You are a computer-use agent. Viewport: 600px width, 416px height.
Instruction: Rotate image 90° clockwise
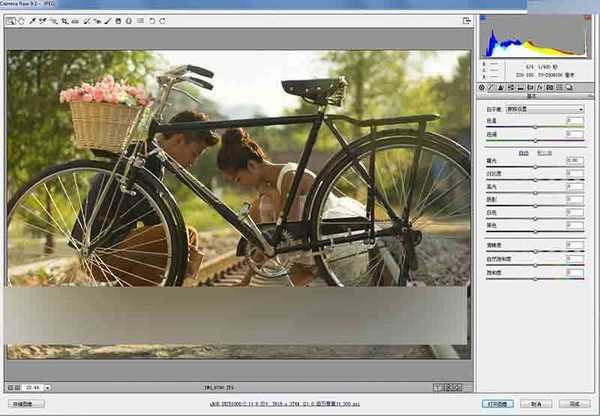pyautogui.click(x=162, y=20)
